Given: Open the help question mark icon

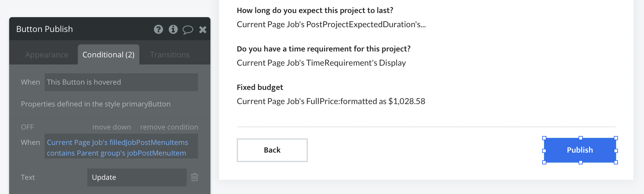Looking at the screenshot, I should (x=158, y=29).
